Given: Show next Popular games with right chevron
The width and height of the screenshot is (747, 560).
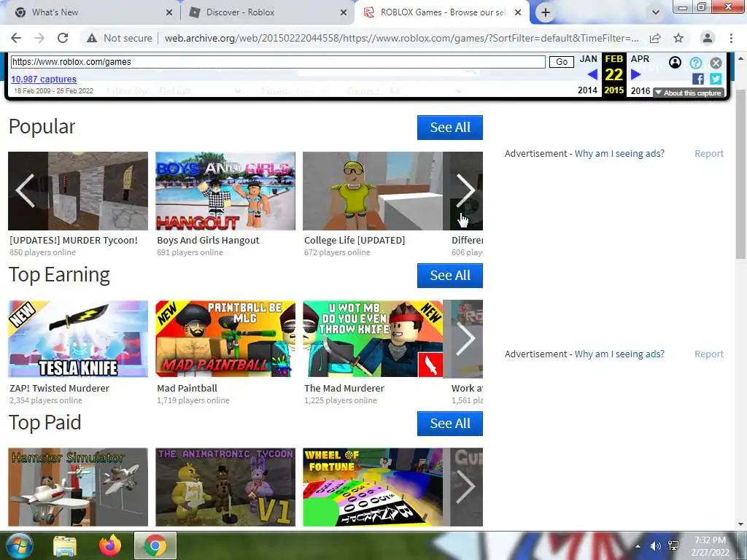Looking at the screenshot, I should [465, 190].
